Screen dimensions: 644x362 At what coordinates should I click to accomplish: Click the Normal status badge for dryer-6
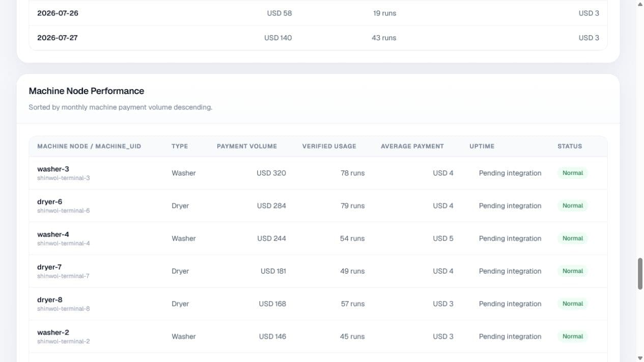[x=573, y=205]
